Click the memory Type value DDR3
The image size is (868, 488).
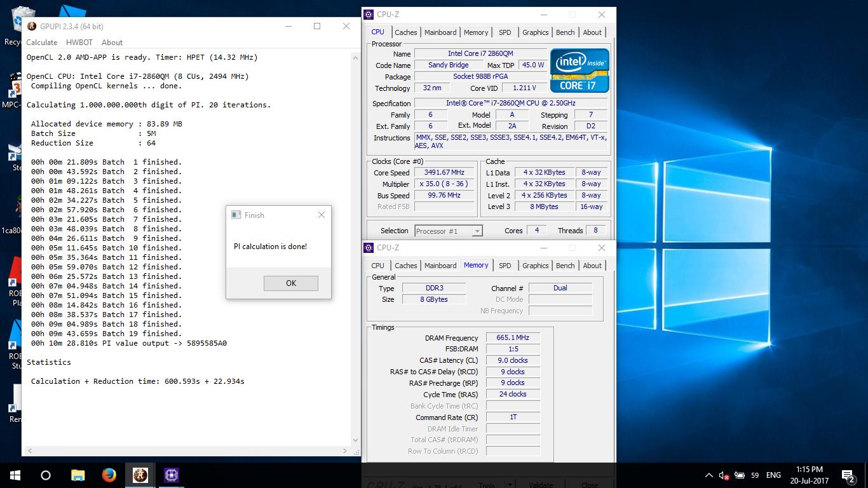click(434, 288)
